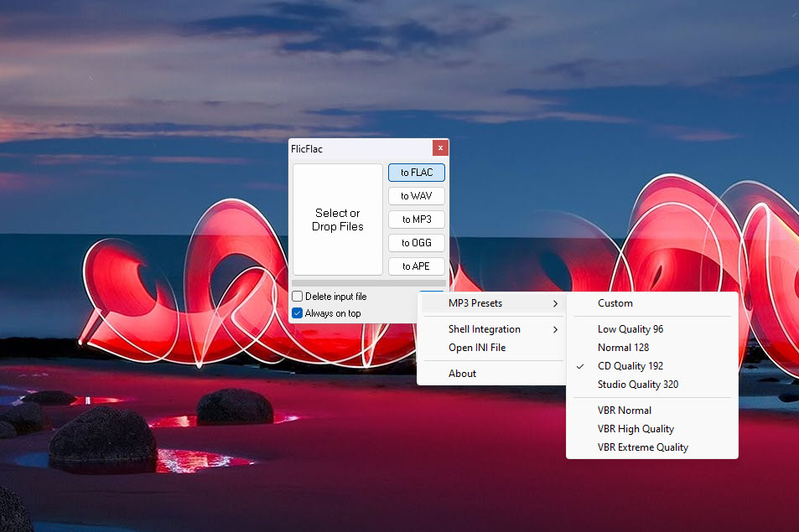
Task: Choose the to MP3 conversion button
Action: [x=417, y=220]
